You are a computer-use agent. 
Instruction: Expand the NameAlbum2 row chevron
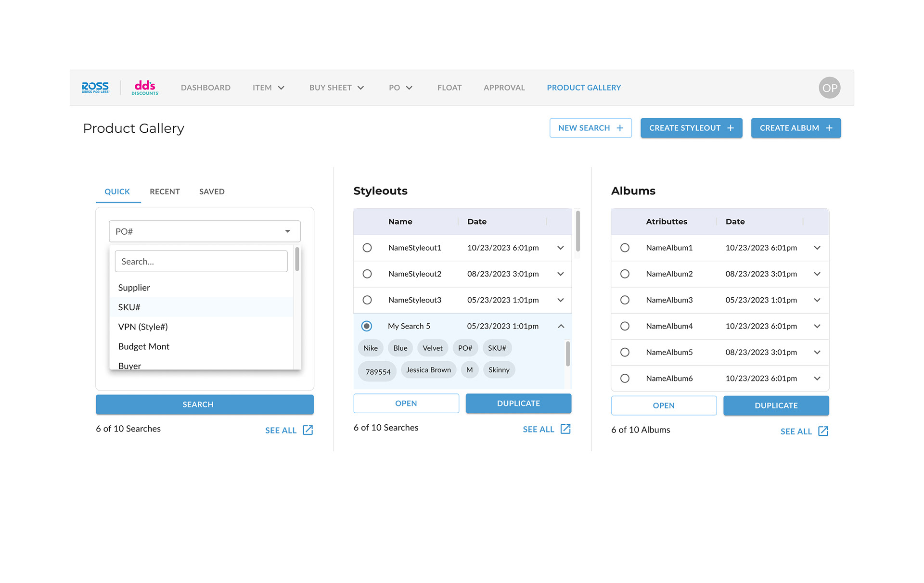[x=817, y=274]
